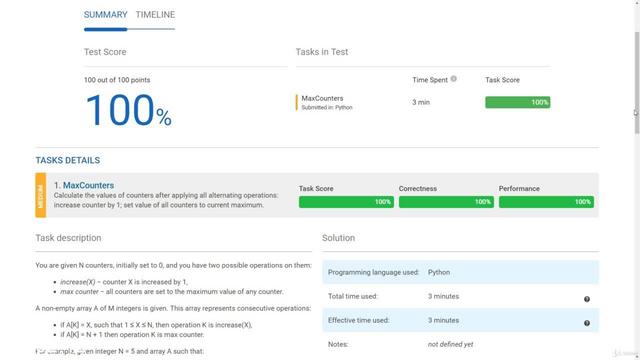Click the Task Score bar in task details
Screen dimensions: 640x360
pos(346,202)
